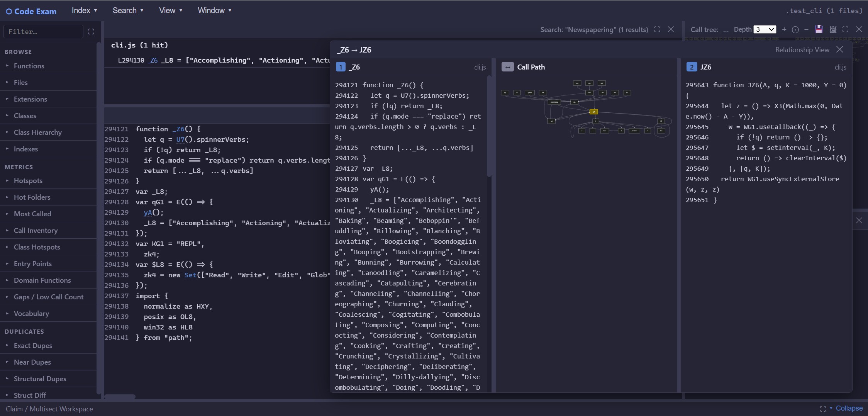The image size is (868, 416).
Task: Expand the Exact Dupes section
Action: (x=33, y=346)
